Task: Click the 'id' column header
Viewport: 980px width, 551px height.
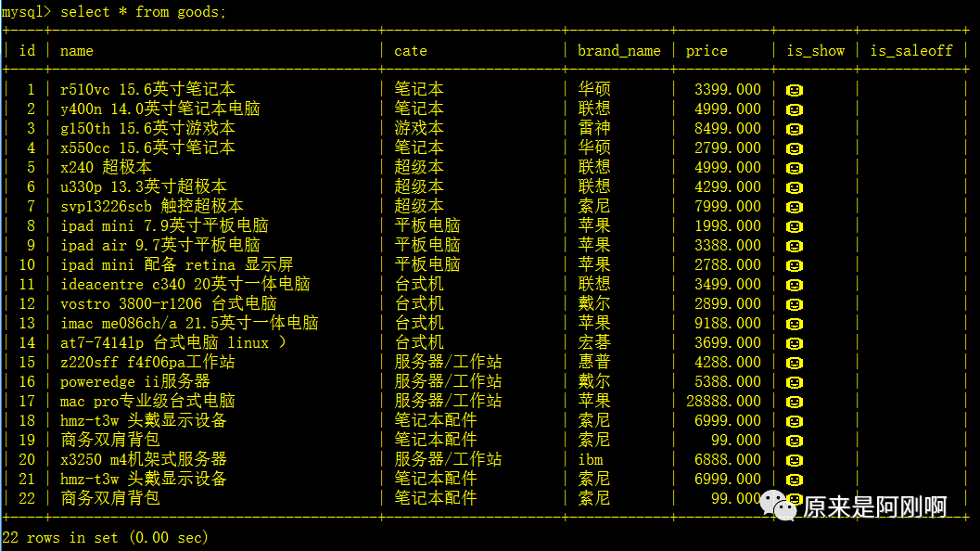Action: [28, 51]
